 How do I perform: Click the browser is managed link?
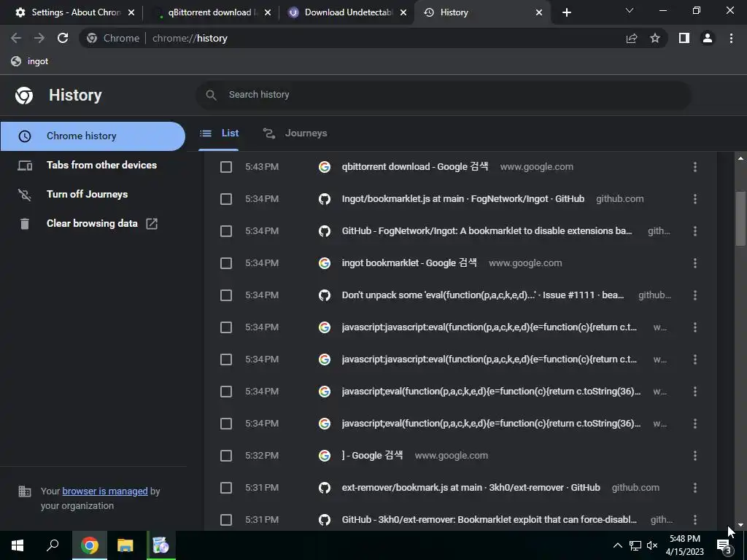[105, 491]
